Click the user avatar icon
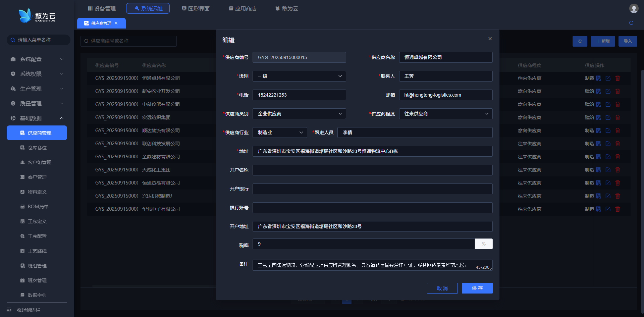The height and width of the screenshot is (317, 644). coord(633,8)
